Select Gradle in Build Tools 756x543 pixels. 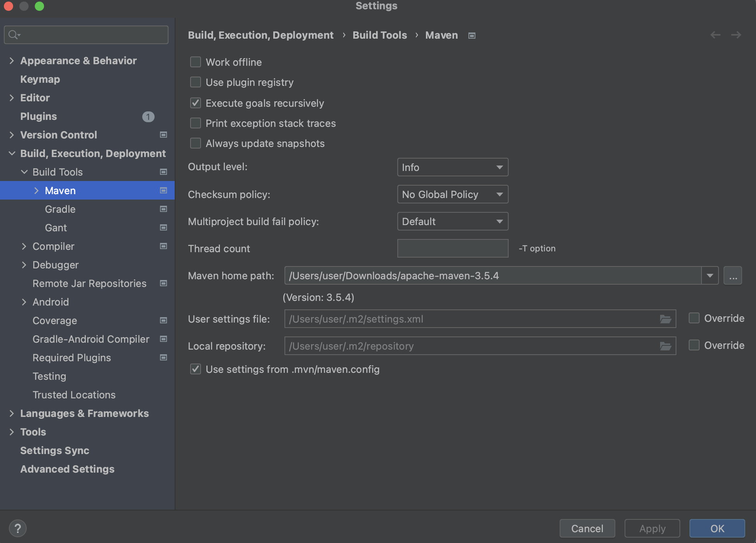[60, 209]
